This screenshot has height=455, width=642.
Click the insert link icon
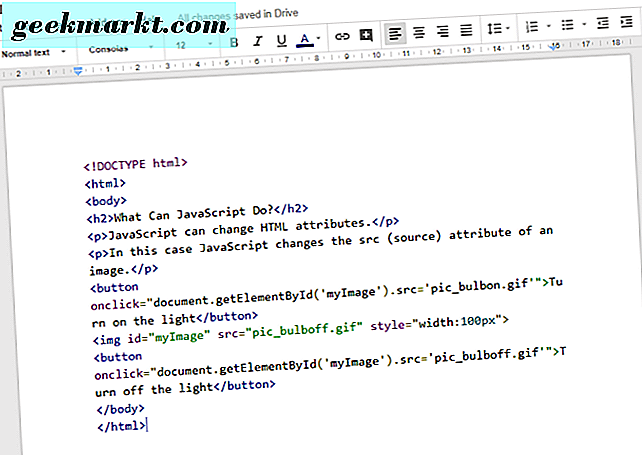coord(342,37)
